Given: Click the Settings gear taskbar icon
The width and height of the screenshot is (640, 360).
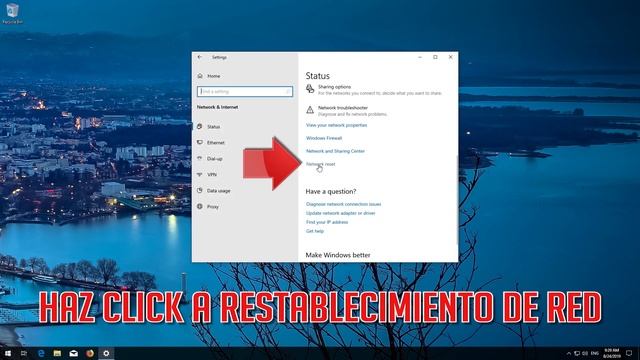Looking at the screenshot, I should click(x=106, y=353).
